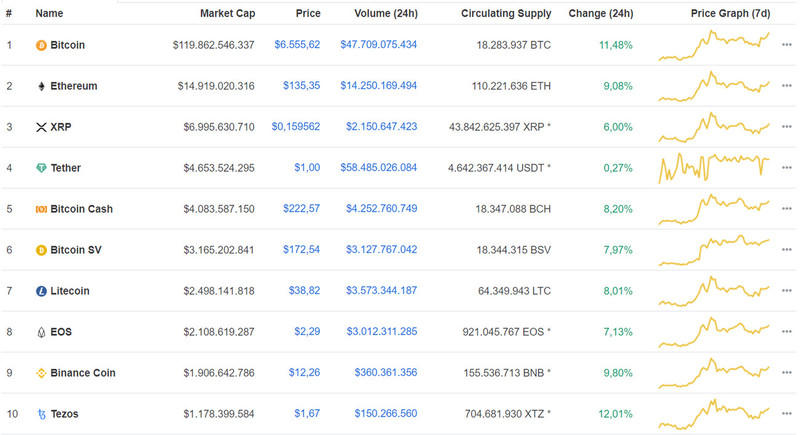Open the XRP name link

[x=61, y=127]
